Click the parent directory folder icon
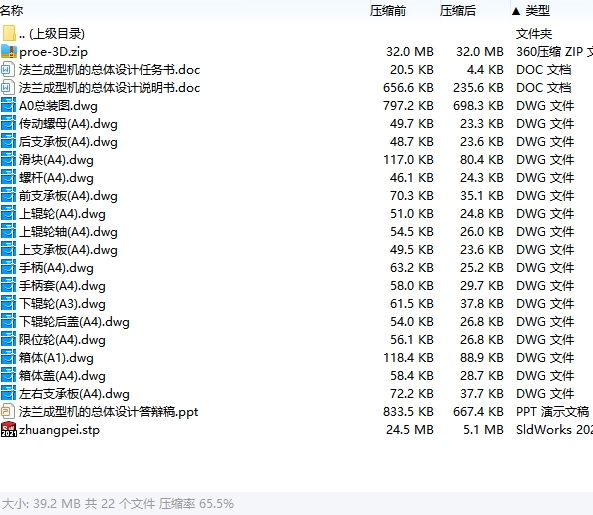 [x=9, y=33]
